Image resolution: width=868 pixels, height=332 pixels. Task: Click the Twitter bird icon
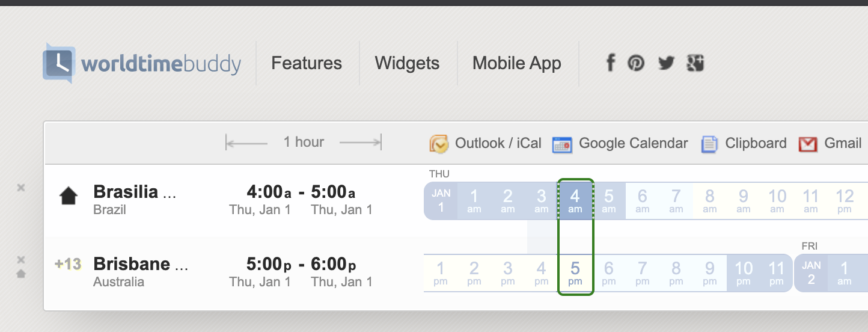pyautogui.click(x=666, y=63)
